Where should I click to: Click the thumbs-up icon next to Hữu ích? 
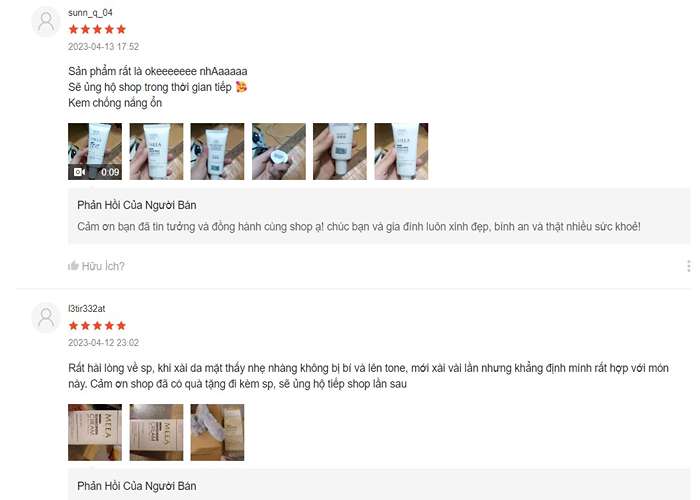pos(73,266)
